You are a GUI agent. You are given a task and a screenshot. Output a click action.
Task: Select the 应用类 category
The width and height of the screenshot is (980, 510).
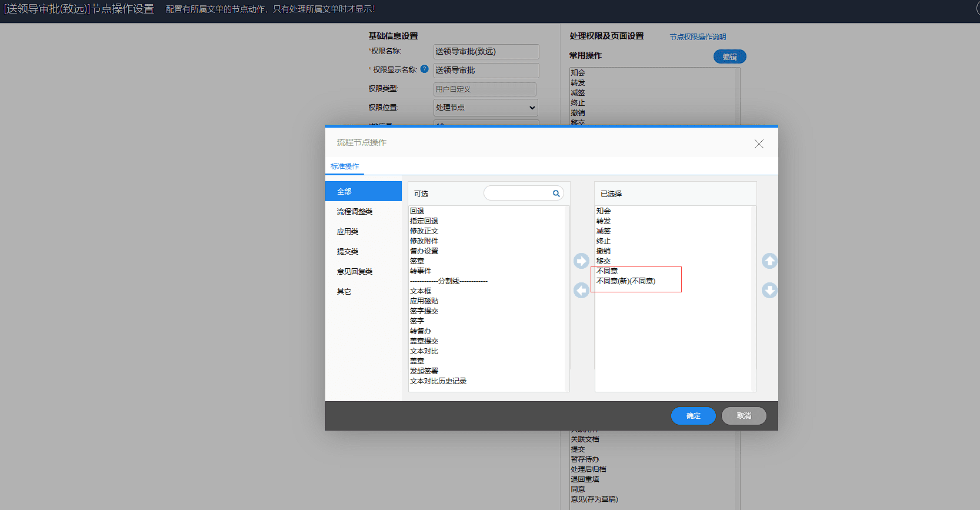[364, 231]
